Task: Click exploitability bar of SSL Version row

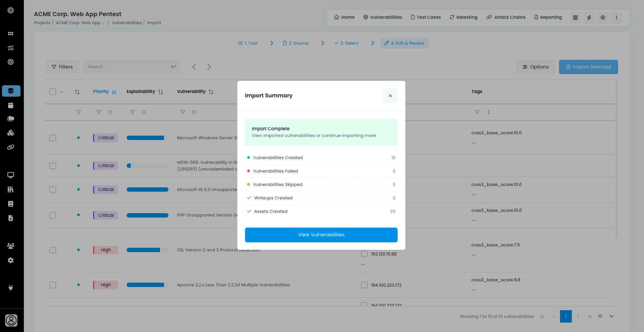Action: (147, 250)
